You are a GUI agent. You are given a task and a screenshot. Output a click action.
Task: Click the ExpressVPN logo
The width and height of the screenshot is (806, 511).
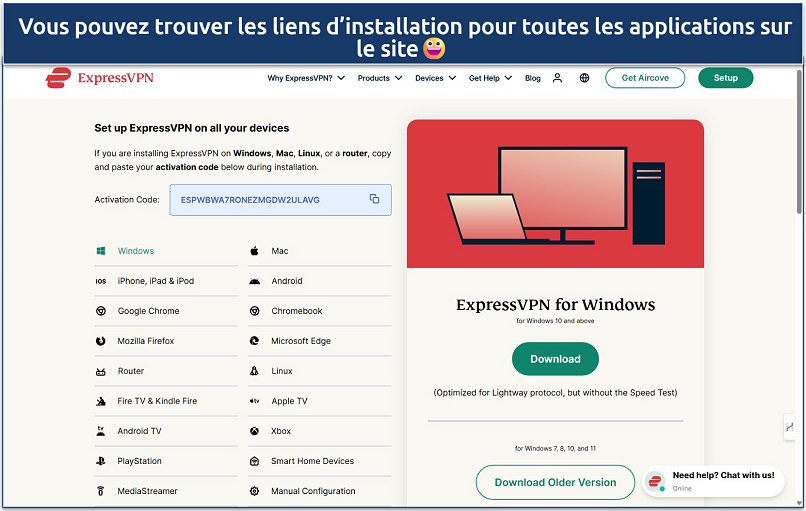pos(98,78)
